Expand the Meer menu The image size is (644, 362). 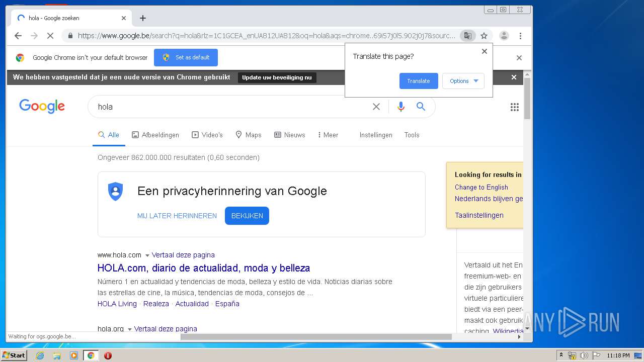(328, 135)
